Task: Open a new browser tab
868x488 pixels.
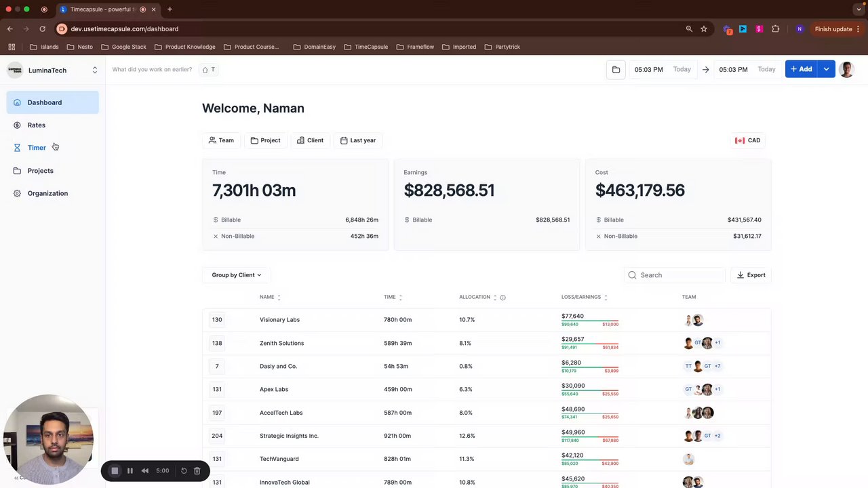Action: (x=170, y=9)
